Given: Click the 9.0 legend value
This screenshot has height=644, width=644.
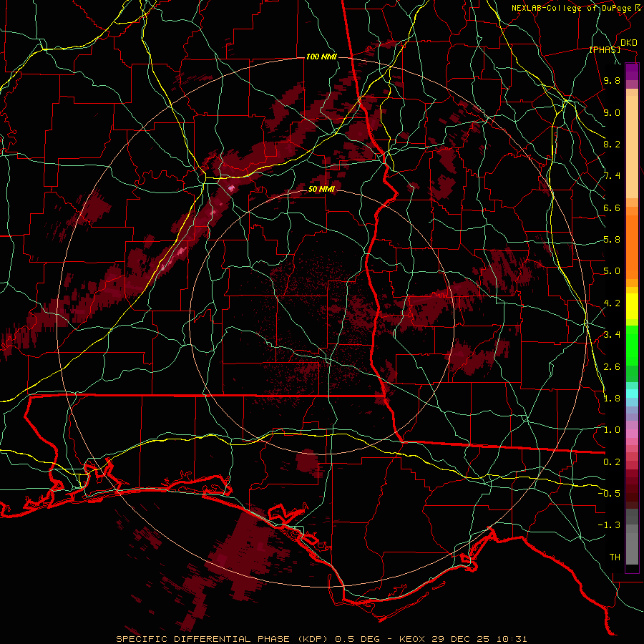Looking at the screenshot, I should tap(612, 112).
